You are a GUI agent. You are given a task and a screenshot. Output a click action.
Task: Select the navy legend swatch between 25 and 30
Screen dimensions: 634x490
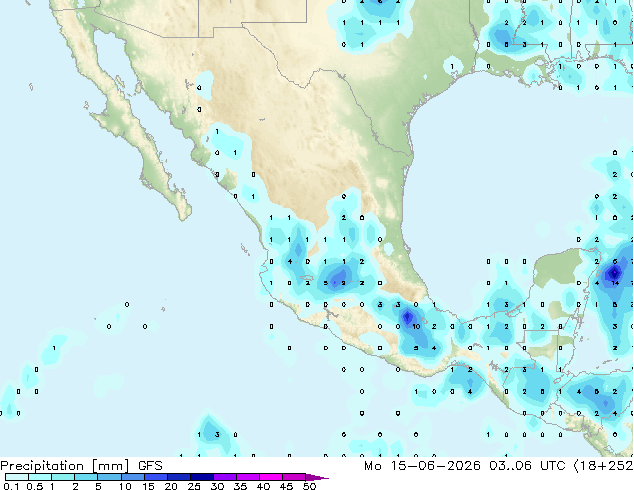[x=201, y=477]
